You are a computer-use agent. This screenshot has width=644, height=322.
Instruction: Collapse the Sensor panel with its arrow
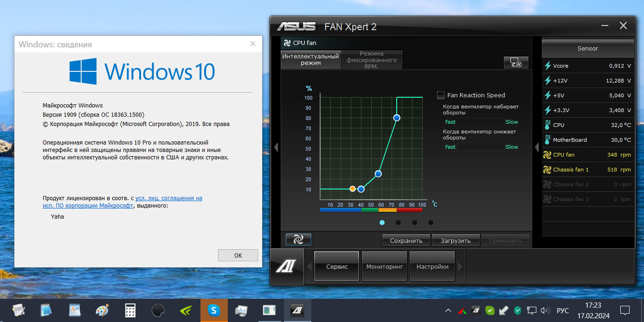pos(537,147)
